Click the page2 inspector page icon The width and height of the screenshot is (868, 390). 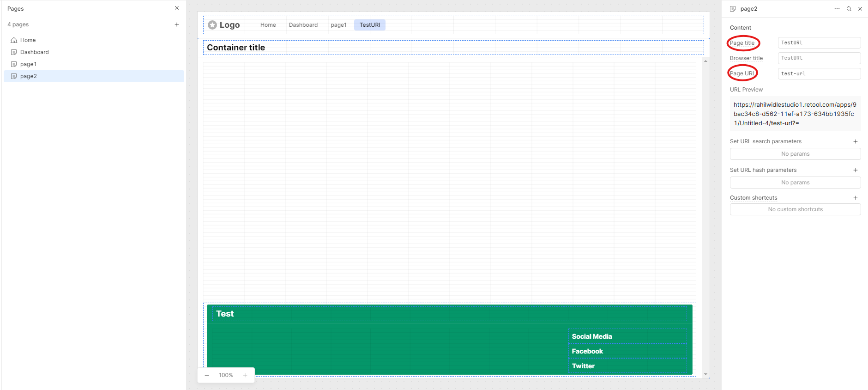733,9
